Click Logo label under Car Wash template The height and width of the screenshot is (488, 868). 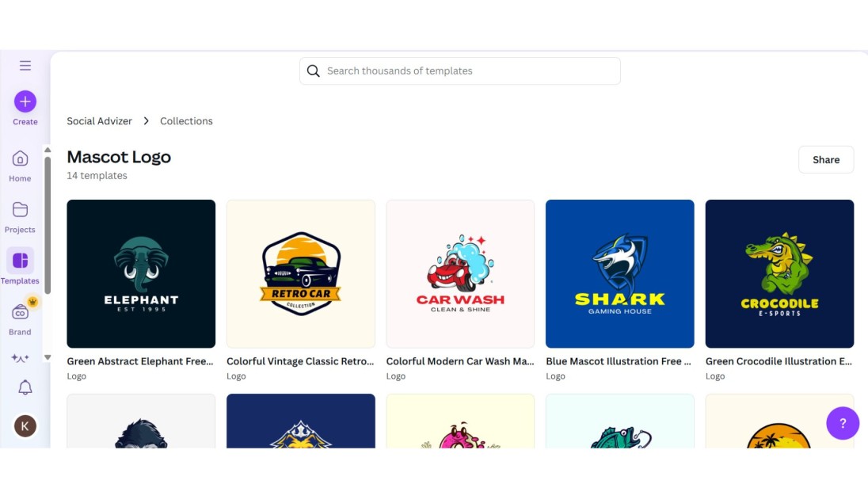click(396, 376)
